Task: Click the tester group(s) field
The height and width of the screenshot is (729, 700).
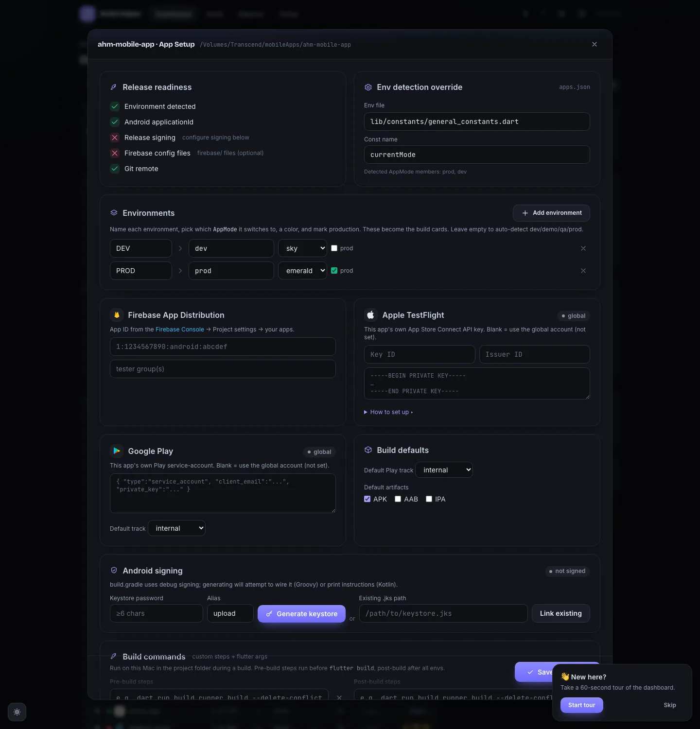Action: 223,369
